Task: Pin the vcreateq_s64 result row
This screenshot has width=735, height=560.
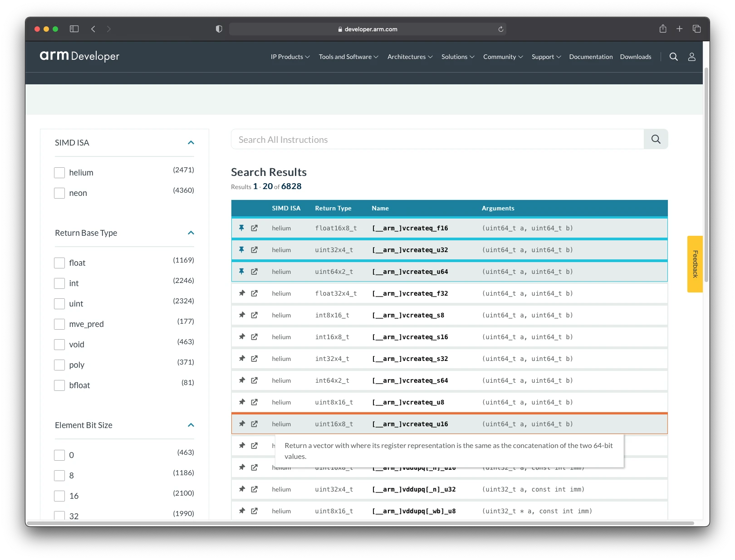Action: point(242,380)
